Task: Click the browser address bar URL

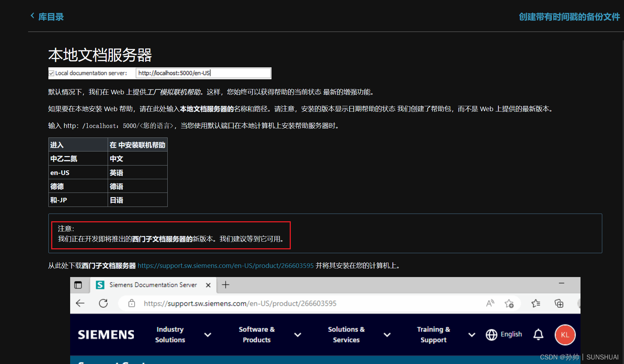Action: [240, 303]
